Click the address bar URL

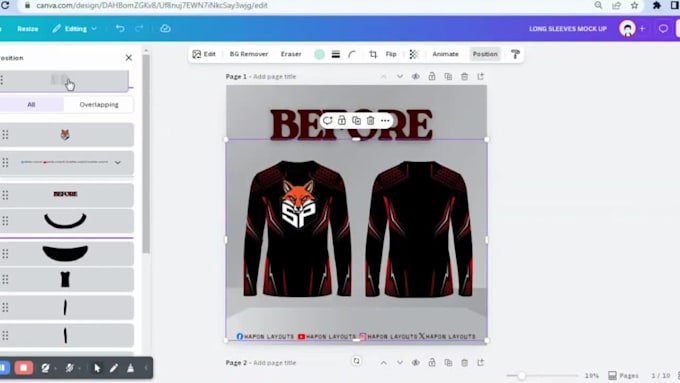tap(152, 5)
